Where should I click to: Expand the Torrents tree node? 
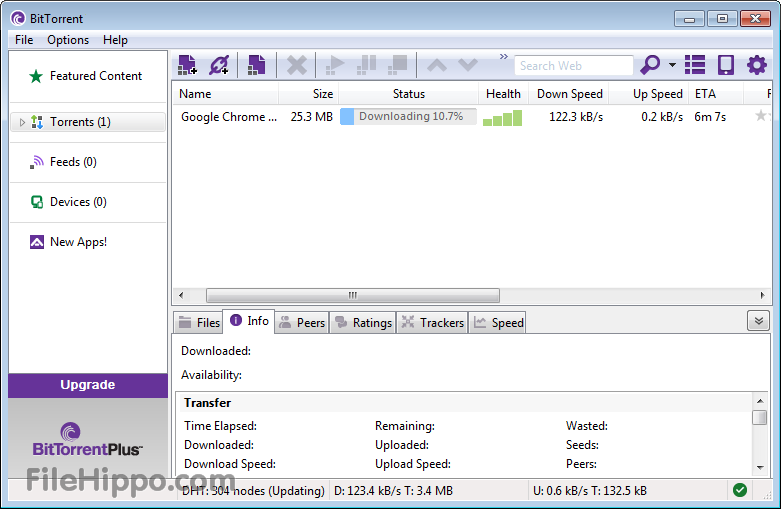[22, 122]
